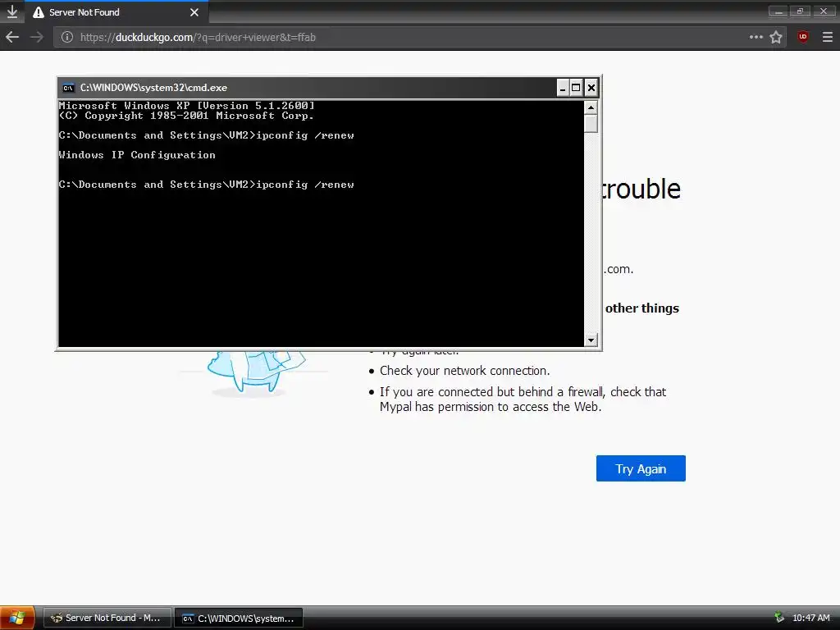This screenshot has height=630, width=840.
Task: Click 'Check your network connection.' text
Action: point(464,371)
